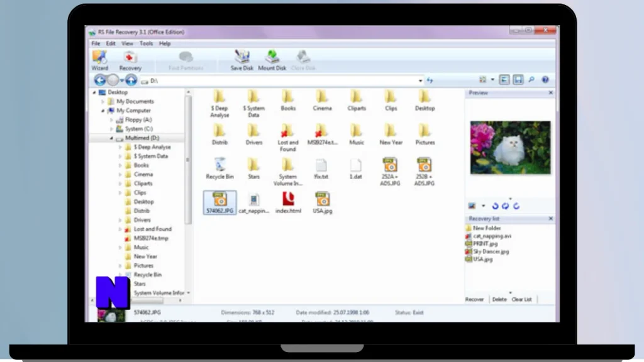Click the Recovery toolbar icon
Viewport: 644px width, 362px height.
click(130, 60)
